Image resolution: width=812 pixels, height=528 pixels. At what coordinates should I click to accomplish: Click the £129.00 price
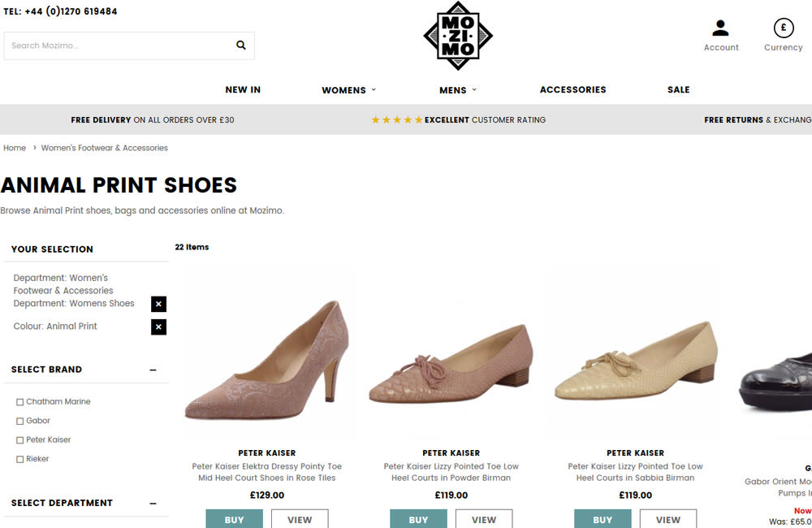267,496
